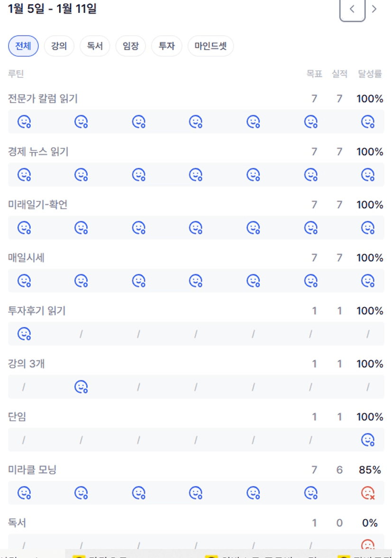Click first day smiley for 전문가 칼럼 읽기
This screenshot has height=558, width=392.
(x=24, y=122)
